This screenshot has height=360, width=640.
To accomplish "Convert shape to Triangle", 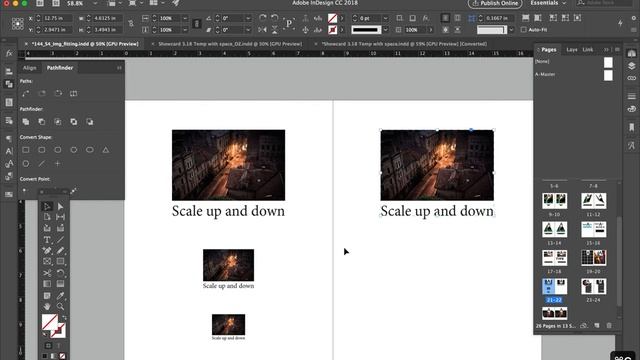I will [106, 150].
